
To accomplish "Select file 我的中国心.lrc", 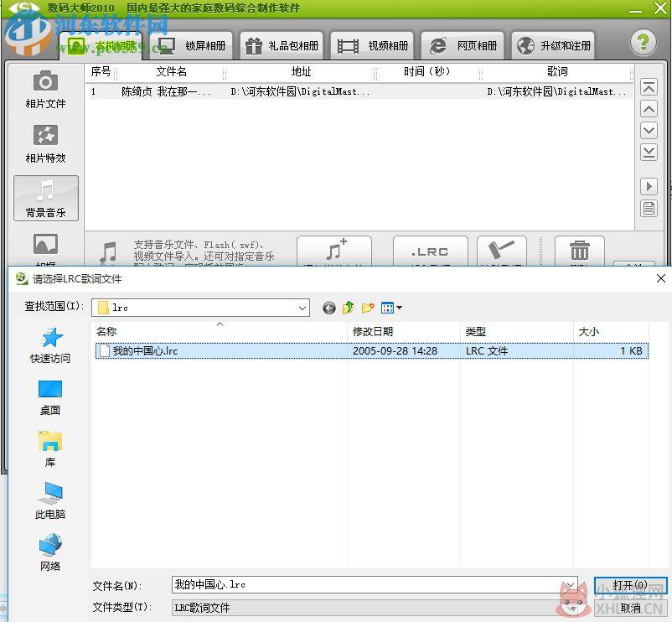I will click(x=371, y=350).
